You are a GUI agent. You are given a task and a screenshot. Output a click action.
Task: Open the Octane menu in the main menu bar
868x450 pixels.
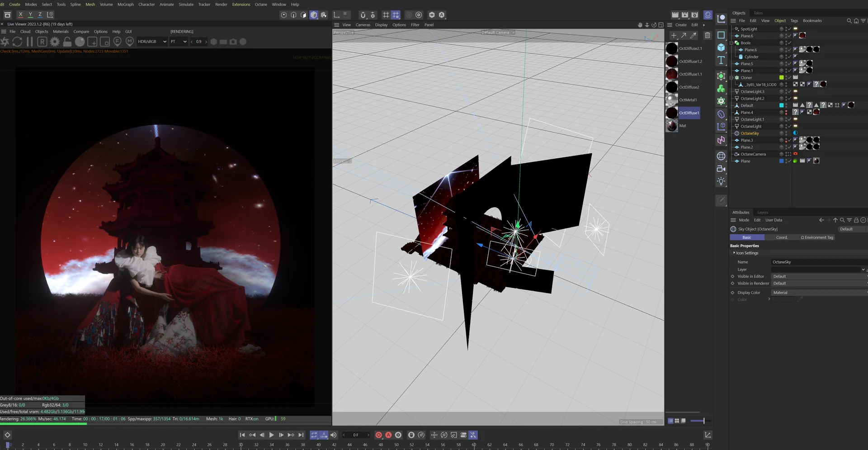coord(261,5)
